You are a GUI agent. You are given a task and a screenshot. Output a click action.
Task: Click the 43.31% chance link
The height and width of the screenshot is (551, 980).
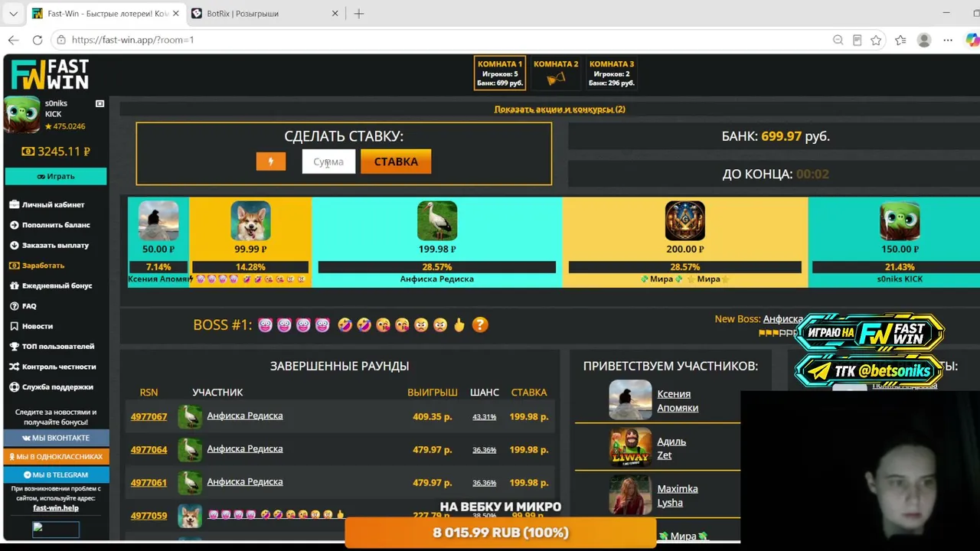[485, 417]
